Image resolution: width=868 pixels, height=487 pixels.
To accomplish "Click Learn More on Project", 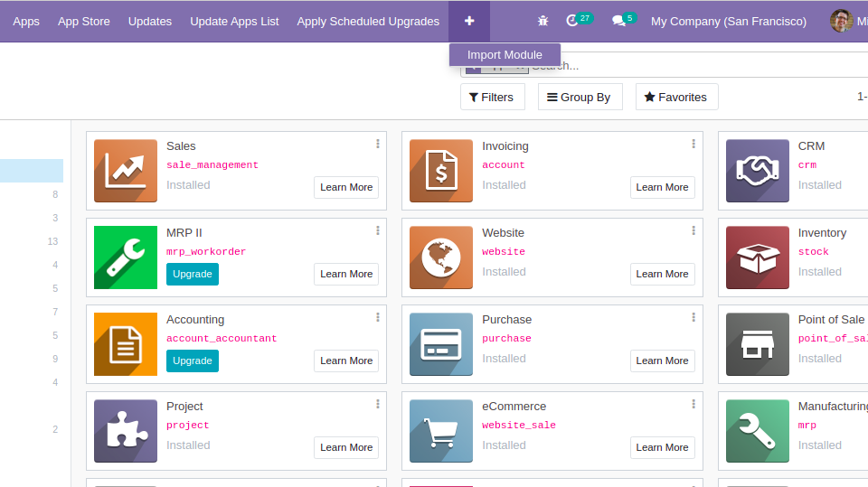I will 346,447.
